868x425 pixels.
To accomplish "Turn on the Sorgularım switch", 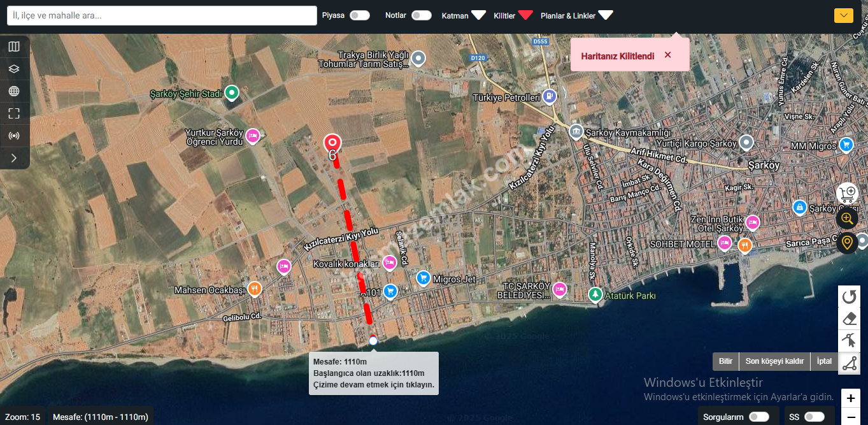I will click(758, 417).
